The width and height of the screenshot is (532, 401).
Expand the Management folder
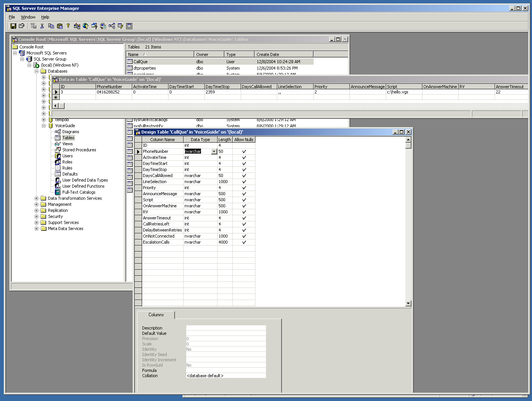pyautogui.click(x=37, y=204)
